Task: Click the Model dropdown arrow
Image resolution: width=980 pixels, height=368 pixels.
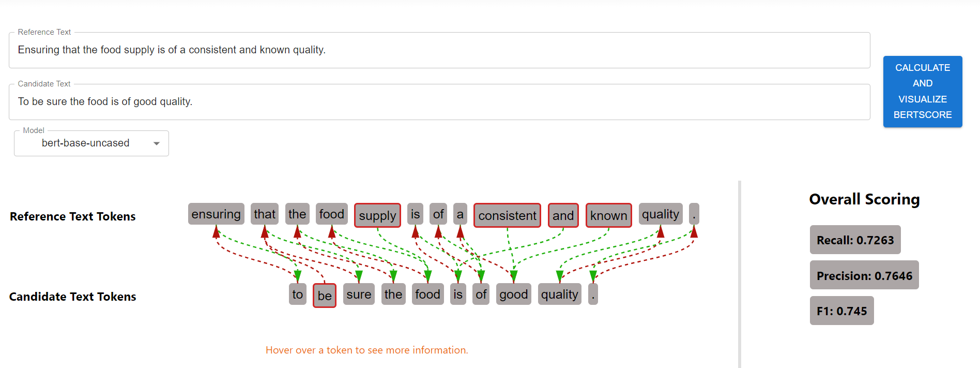Action: click(157, 143)
